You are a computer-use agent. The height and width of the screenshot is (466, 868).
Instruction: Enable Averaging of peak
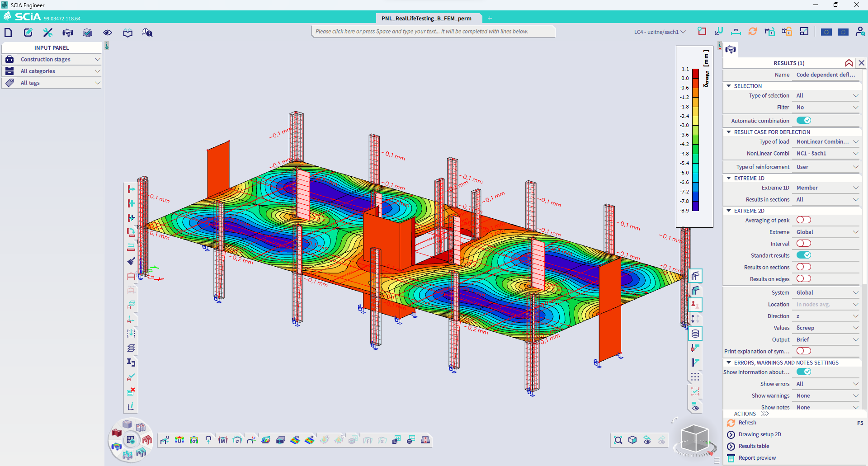coord(804,220)
